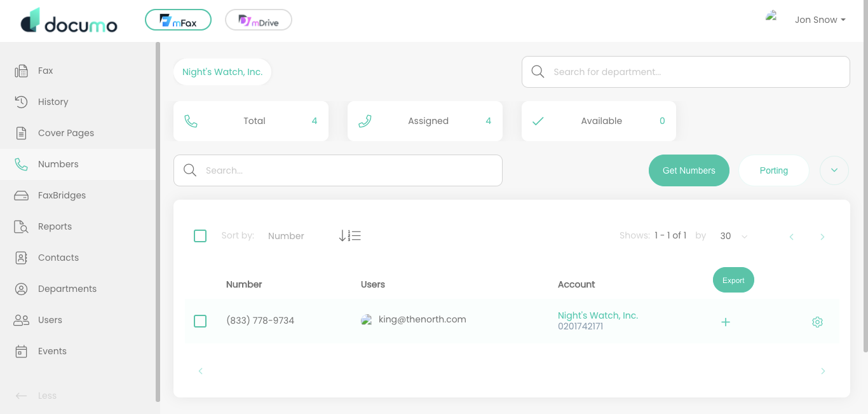
Task: Click the sort order icon
Action: pyautogui.click(x=349, y=236)
